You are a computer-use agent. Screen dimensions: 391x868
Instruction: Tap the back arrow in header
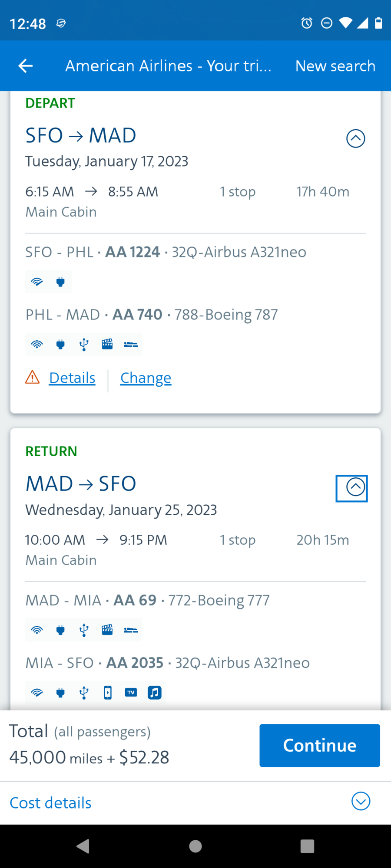point(26,66)
